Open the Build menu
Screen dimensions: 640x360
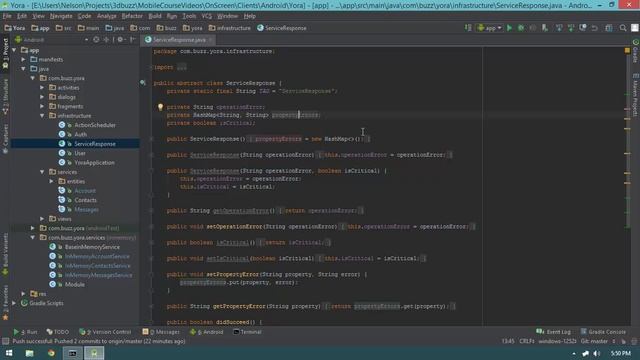tap(155, 16)
